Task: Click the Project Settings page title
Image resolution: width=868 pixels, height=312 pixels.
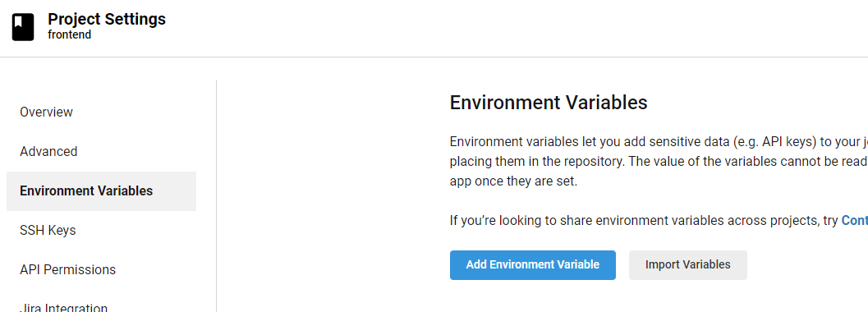Action: click(107, 19)
